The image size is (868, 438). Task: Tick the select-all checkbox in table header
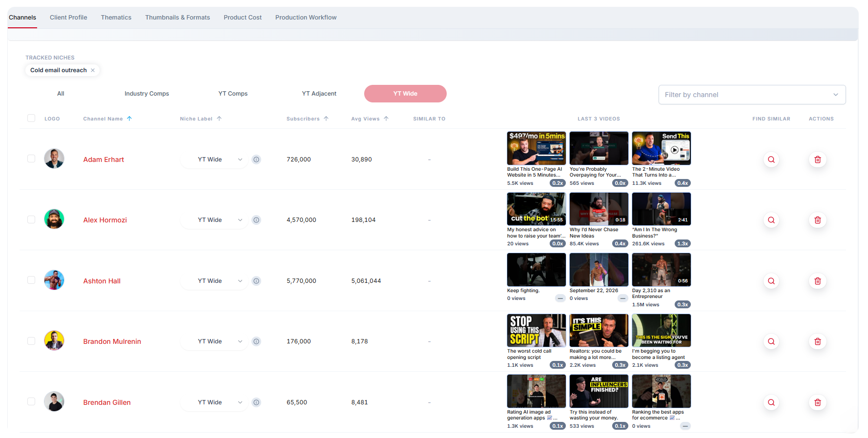31,118
